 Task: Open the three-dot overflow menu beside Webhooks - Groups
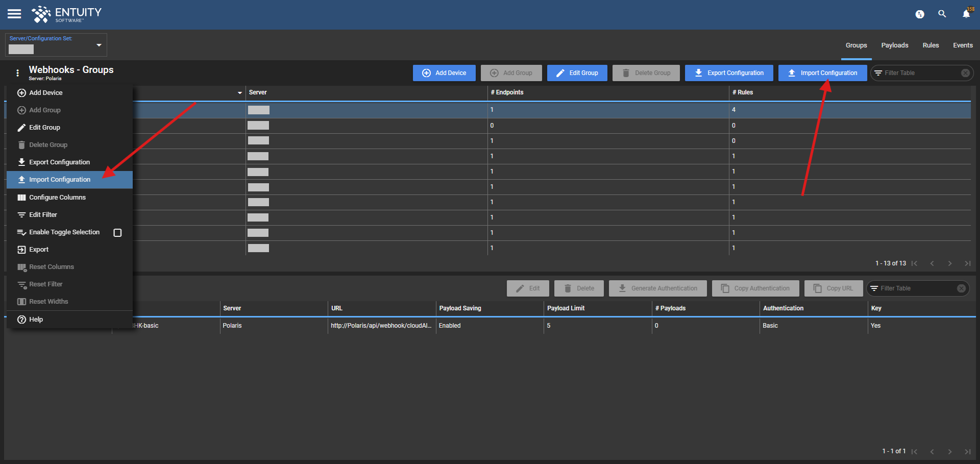(x=17, y=73)
